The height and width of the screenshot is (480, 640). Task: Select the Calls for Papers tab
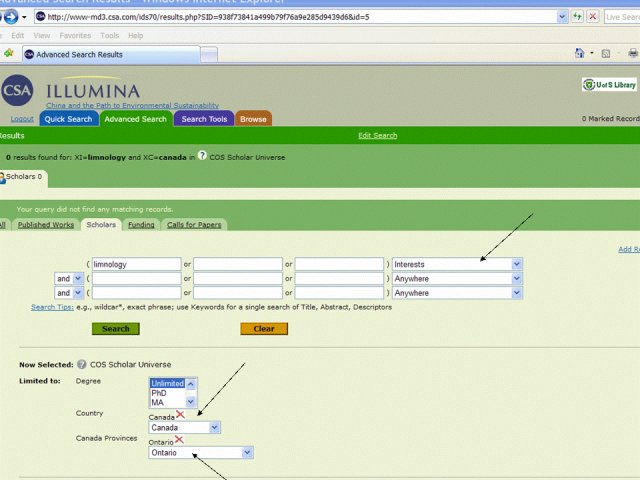click(x=194, y=224)
